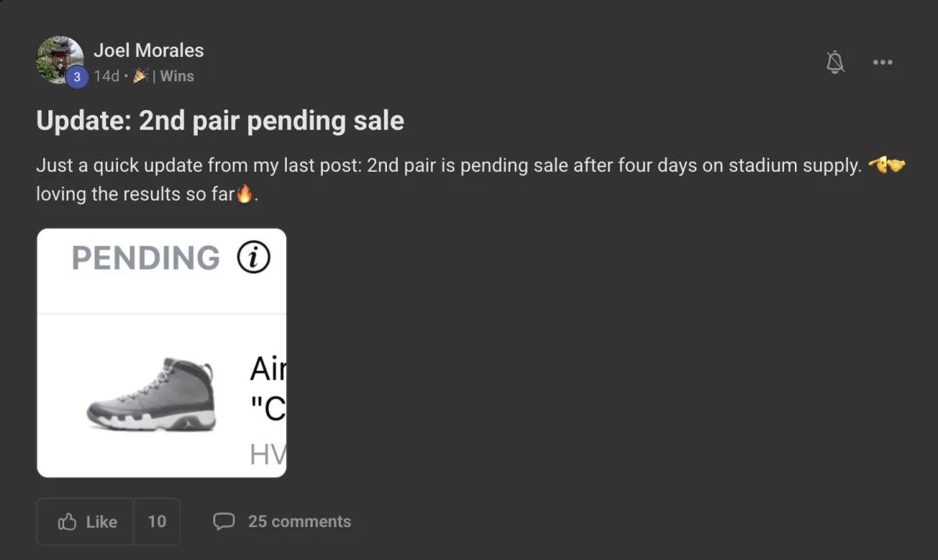
Task: Toggle the post notification bell icon
Action: click(836, 62)
